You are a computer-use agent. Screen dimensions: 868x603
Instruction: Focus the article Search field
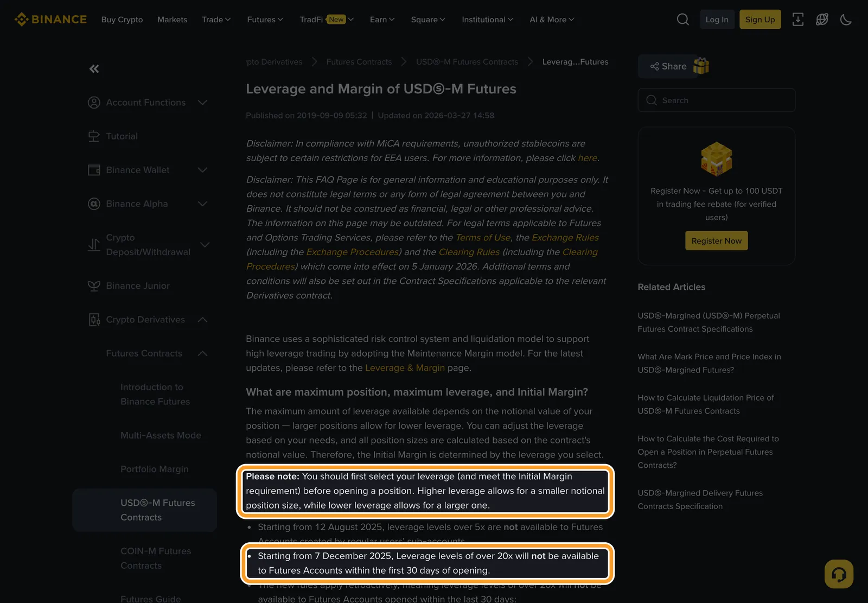[717, 100]
